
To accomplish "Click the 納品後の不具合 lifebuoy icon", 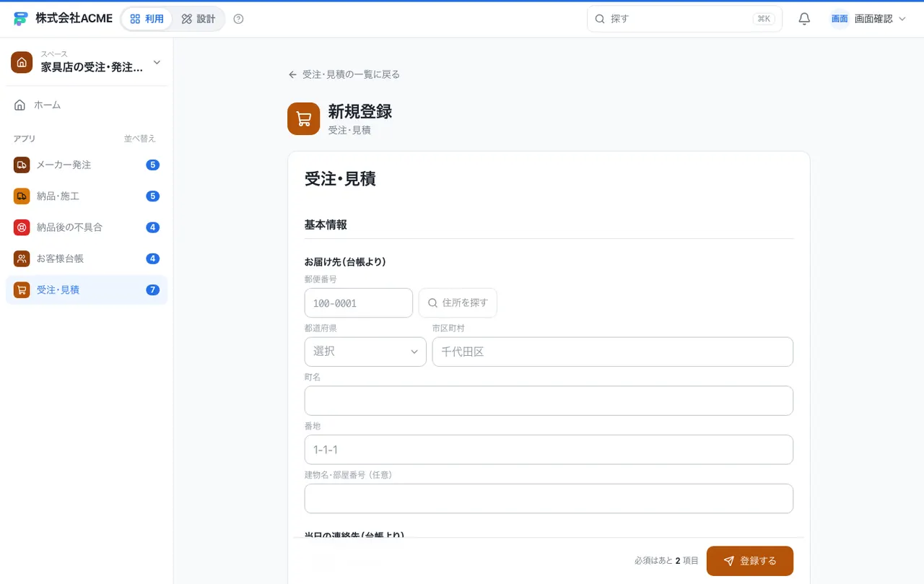I will (x=22, y=227).
